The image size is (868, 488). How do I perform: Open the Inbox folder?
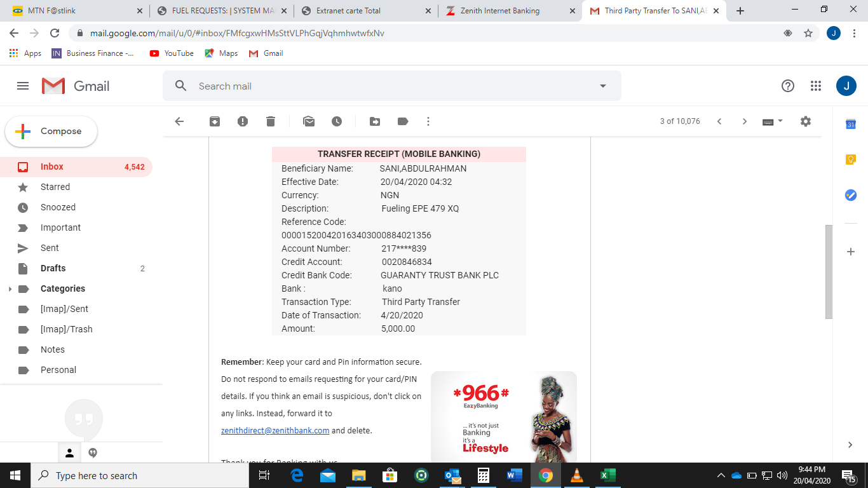pos(76,166)
